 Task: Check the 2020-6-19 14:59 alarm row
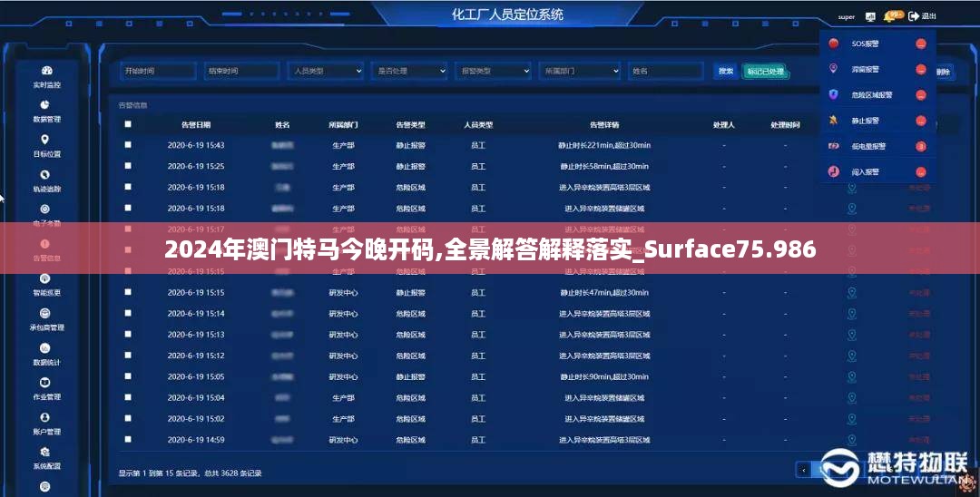[128, 440]
